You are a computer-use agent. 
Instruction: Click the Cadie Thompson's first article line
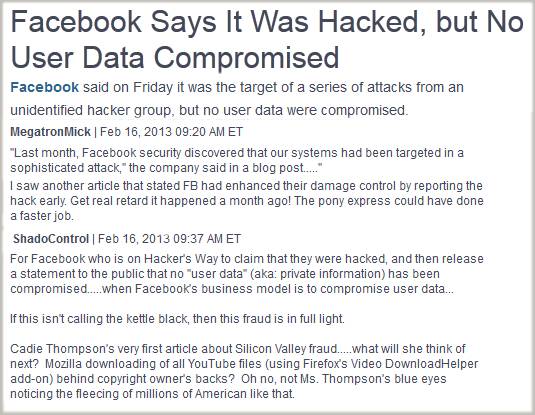(x=238, y=349)
